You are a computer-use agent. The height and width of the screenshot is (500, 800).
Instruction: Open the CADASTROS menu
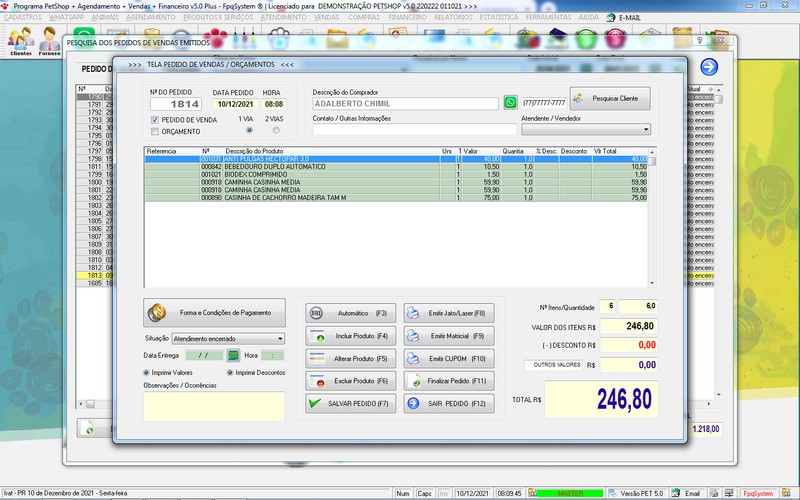point(22,17)
